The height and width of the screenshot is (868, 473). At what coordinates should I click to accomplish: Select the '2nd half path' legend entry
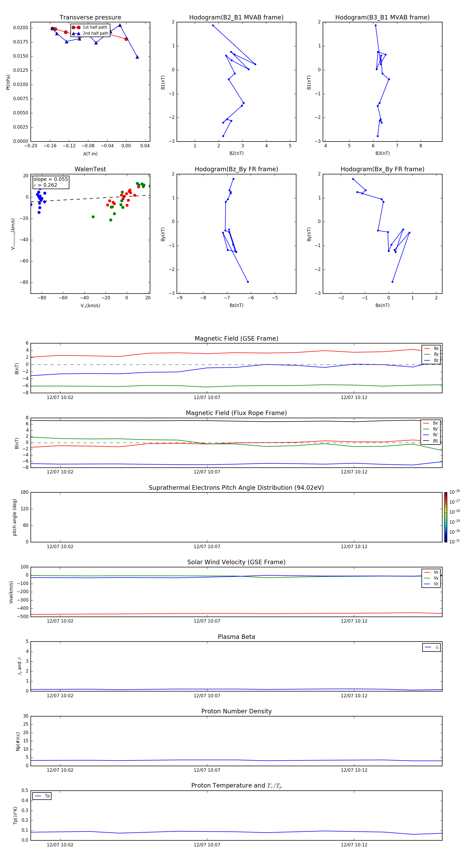coord(90,33)
